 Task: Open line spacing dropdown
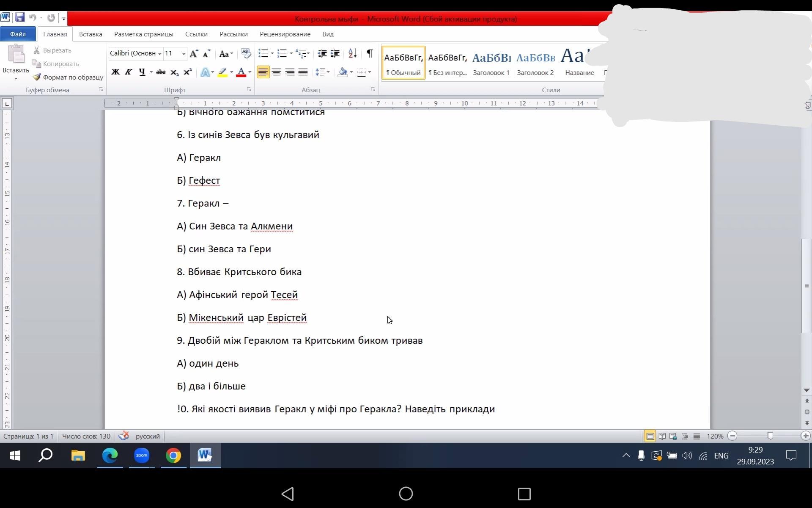tap(322, 72)
